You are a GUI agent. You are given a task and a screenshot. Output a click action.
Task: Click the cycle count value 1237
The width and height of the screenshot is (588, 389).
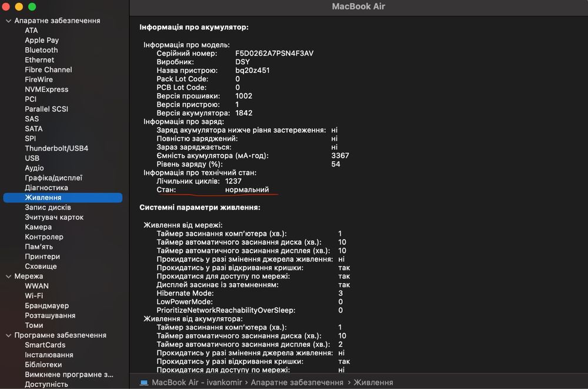233,181
